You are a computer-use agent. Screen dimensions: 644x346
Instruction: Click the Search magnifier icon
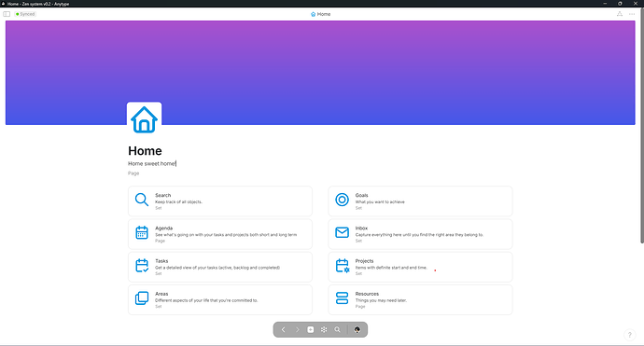142,200
